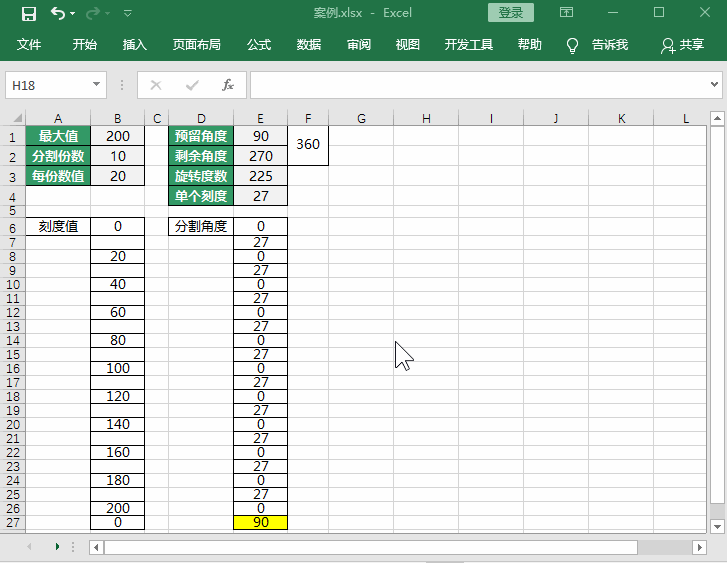
Task: Select the 分割角度 label cell
Action: (x=201, y=226)
